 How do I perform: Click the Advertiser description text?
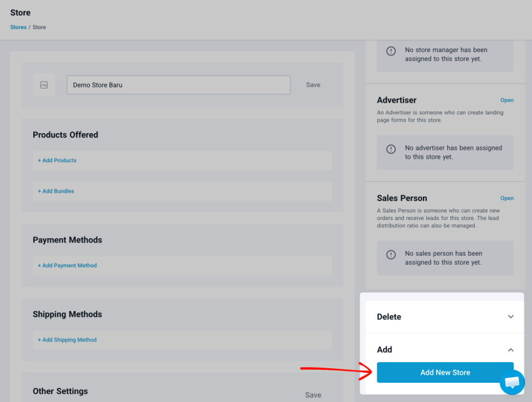440,116
